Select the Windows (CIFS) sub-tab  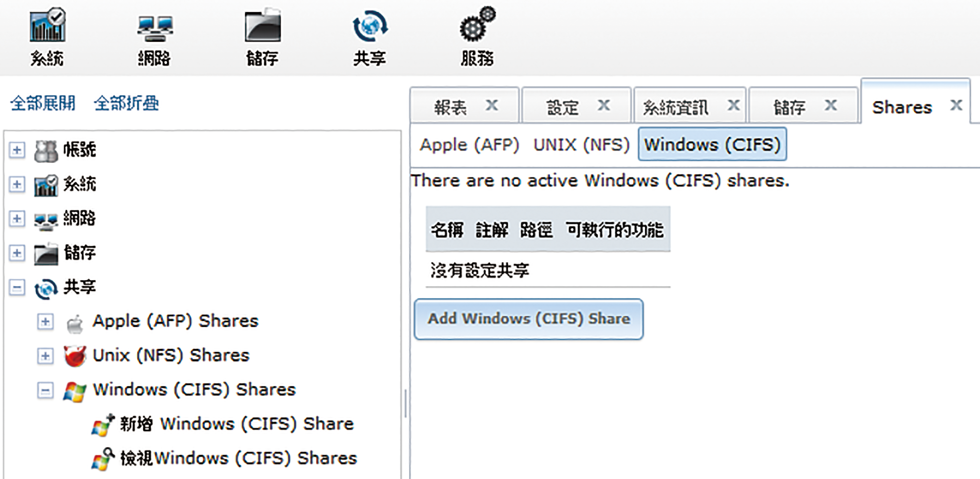pos(712,144)
